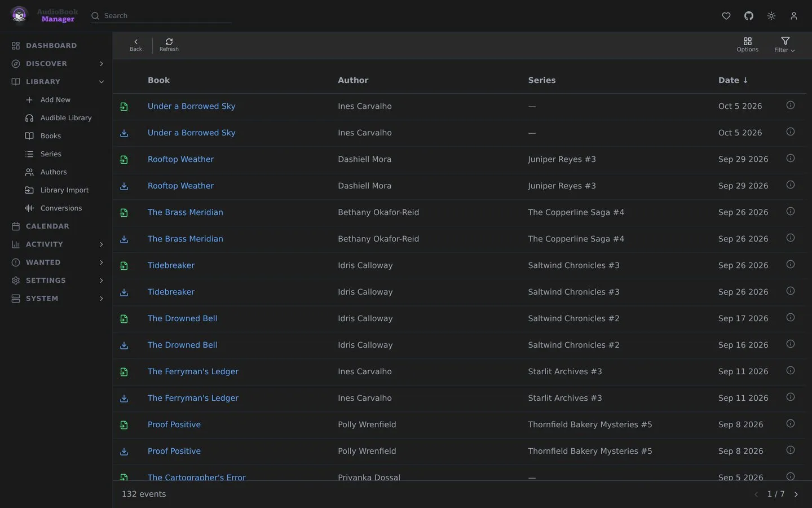
Task: Open the Conversions page
Action: 61,208
